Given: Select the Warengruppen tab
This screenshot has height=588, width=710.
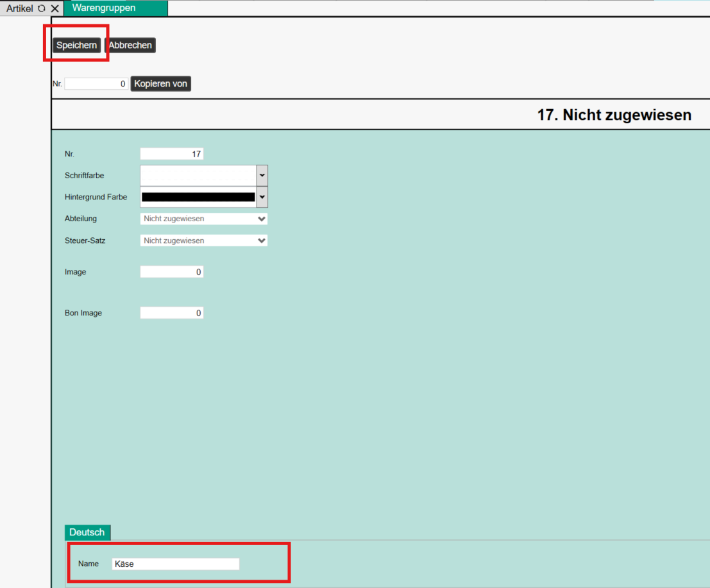Looking at the screenshot, I should pos(104,8).
